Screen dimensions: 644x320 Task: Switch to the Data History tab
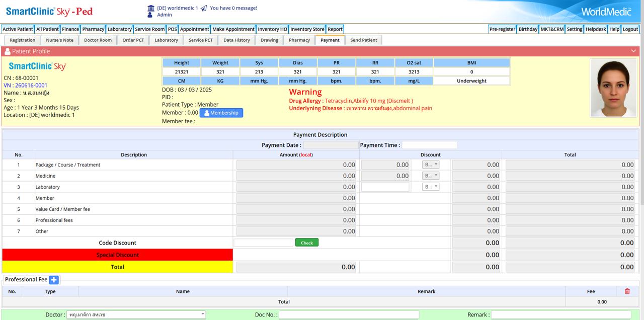click(x=237, y=40)
